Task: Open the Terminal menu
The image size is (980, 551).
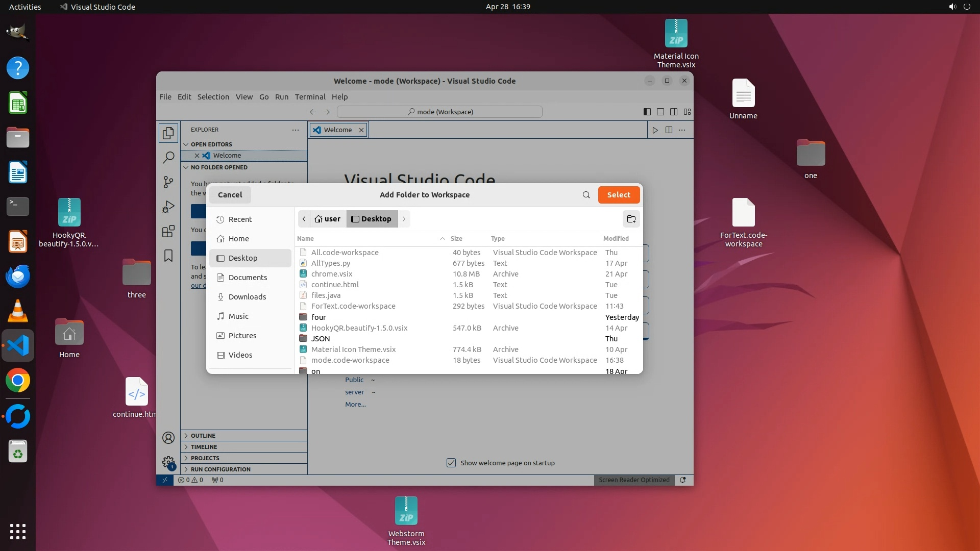Action: (x=310, y=97)
